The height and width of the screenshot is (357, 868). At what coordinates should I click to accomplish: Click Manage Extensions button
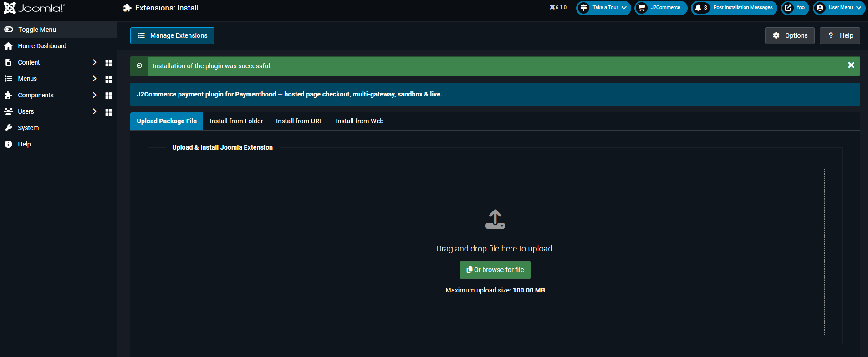tap(172, 35)
